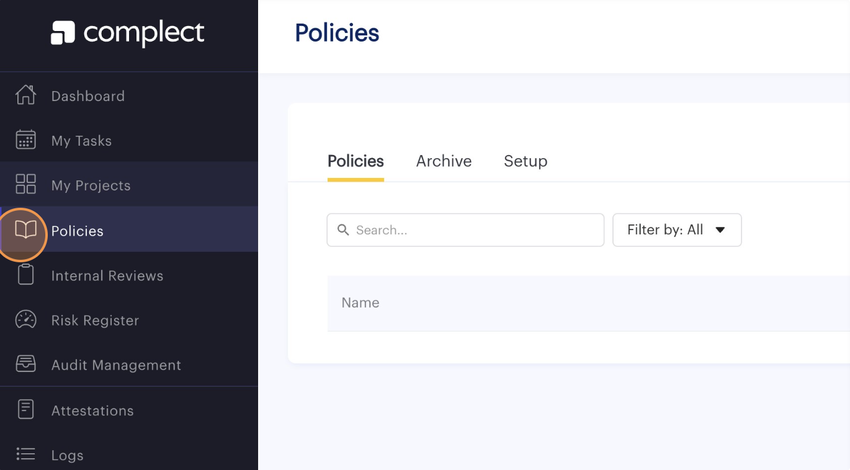Click the Internal Reviews clipboard icon
This screenshot has width=850, height=470.
point(26,275)
